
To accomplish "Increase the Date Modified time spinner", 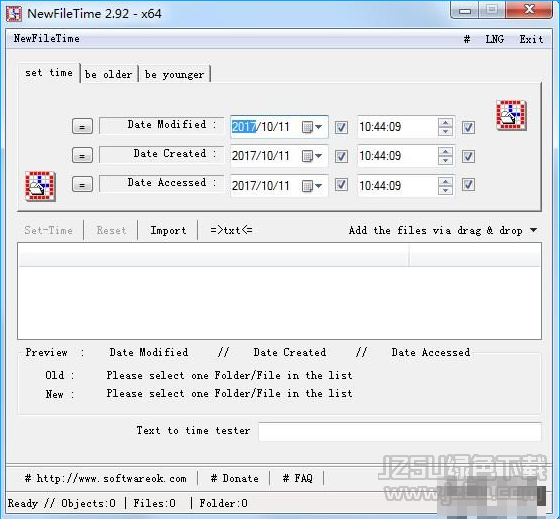I will point(445,123).
